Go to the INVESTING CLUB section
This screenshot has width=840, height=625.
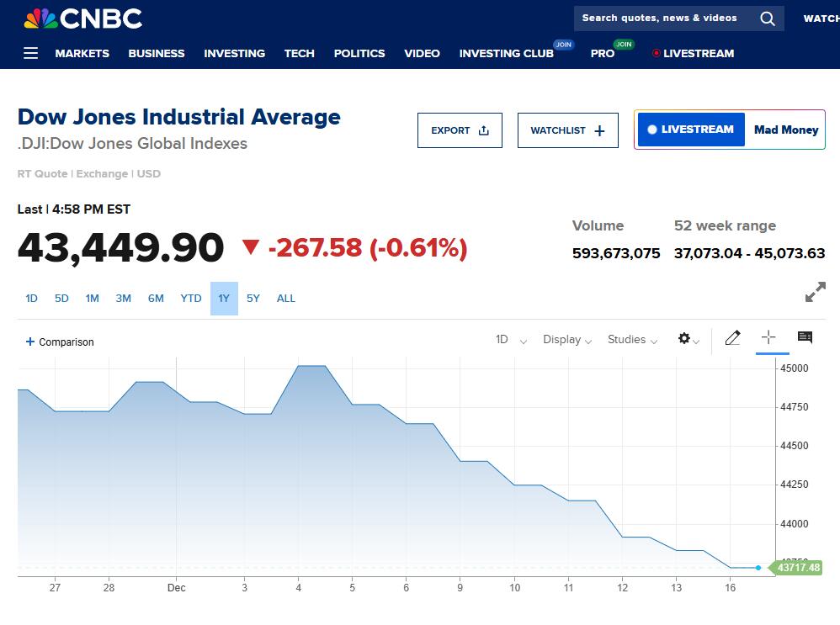pos(507,53)
